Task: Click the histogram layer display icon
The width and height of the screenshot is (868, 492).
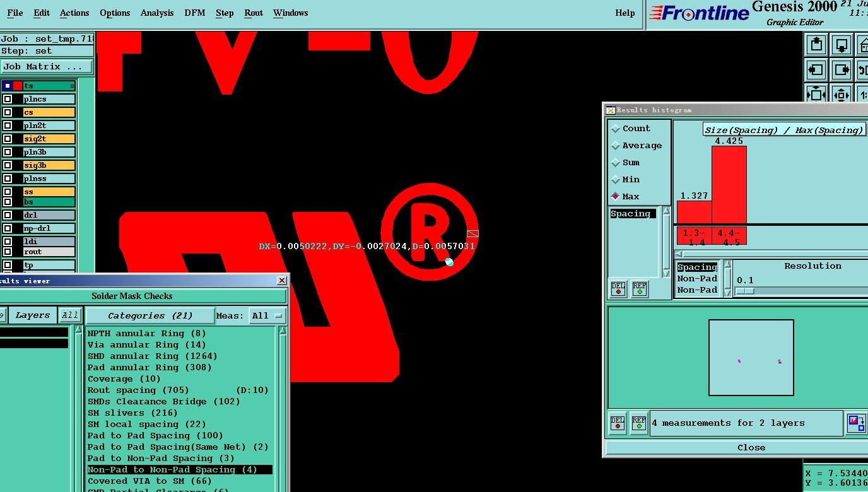Action: point(857,423)
